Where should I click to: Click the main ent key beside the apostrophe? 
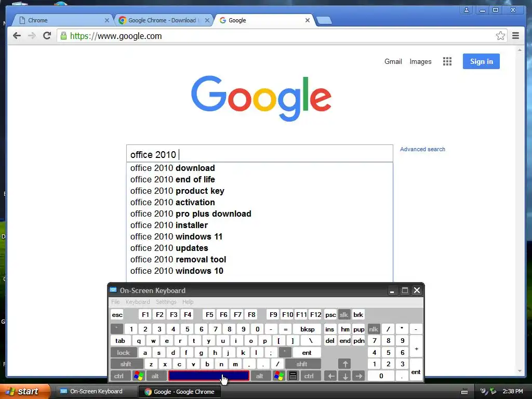(x=307, y=353)
